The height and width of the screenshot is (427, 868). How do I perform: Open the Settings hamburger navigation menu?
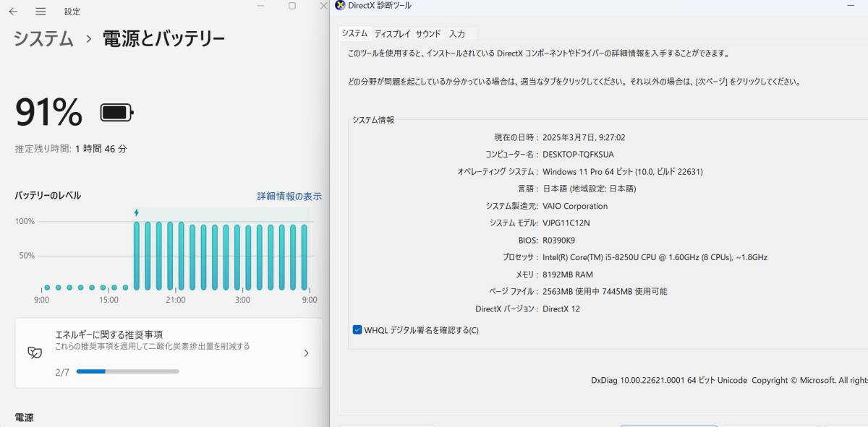pos(41,12)
